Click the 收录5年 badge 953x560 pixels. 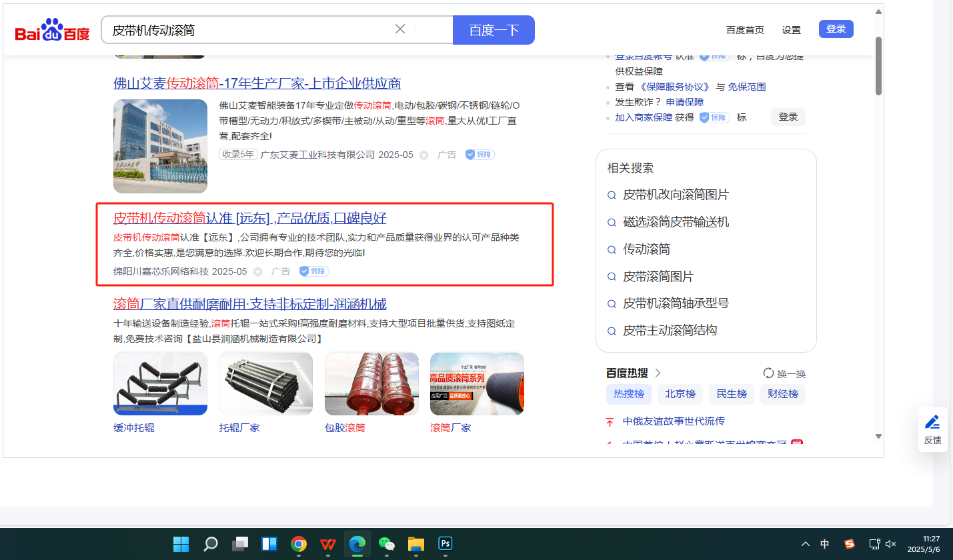coord(238,155)
